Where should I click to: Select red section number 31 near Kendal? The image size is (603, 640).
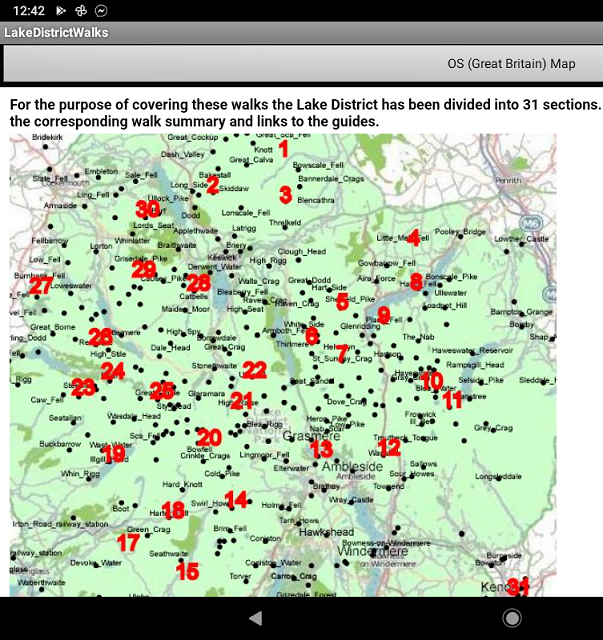(x=518, y=587)
